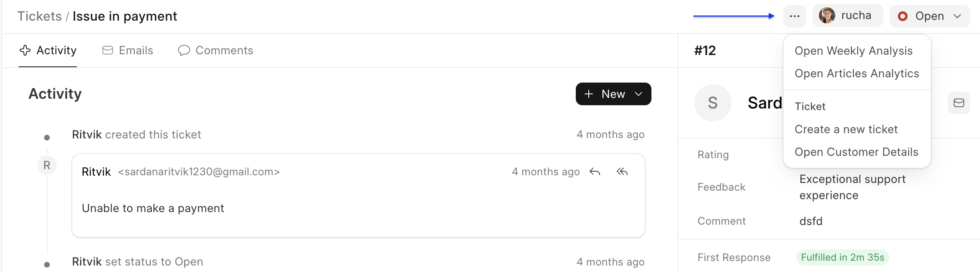Click the envelope icon beside the contact name
This screenshot has height=272, width=980.
coord(959,103)
